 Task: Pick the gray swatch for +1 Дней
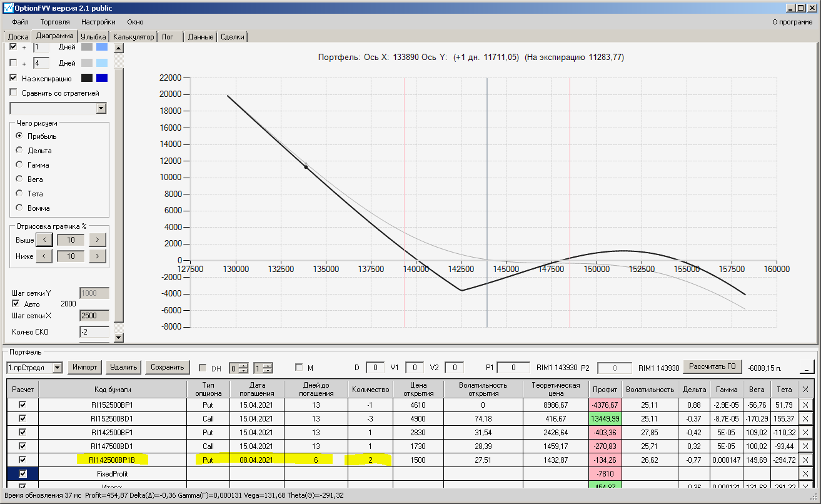coord(87,47)
